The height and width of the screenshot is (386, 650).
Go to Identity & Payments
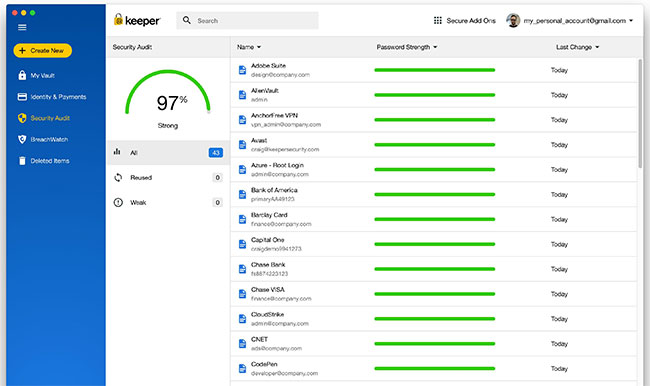52,97
